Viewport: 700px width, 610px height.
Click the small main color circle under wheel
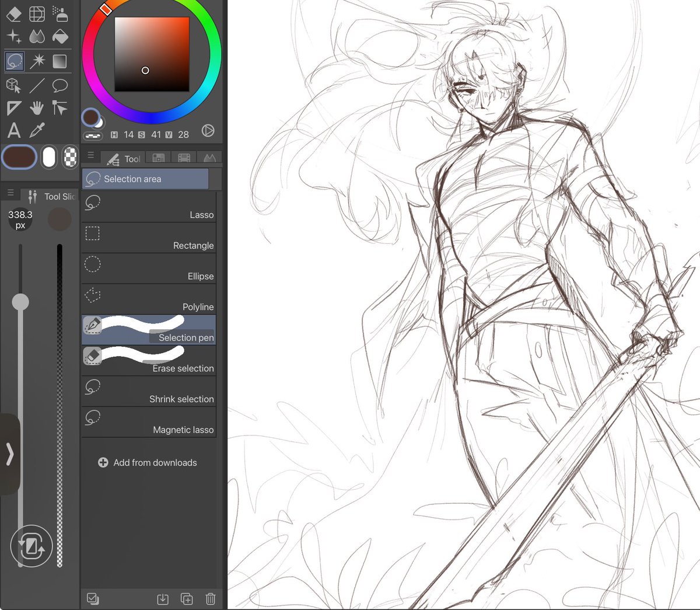(x=90, y=117)
